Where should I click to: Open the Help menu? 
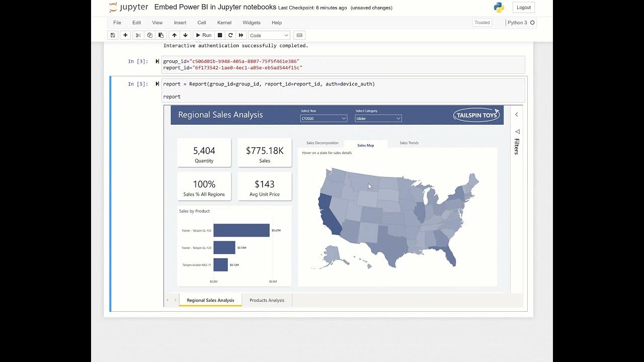(277, 23)
